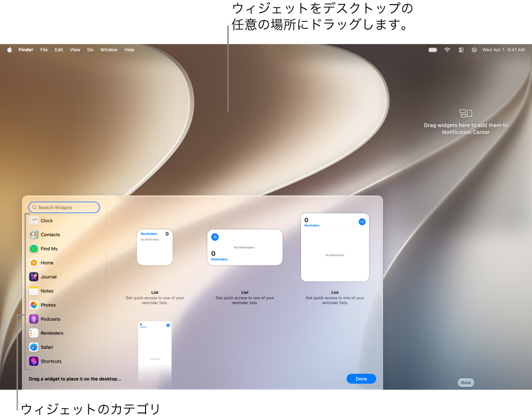Choose the Reminders icon in the sidebar
This screenshot has height=419, width=532.
click(x=33, y=333)
